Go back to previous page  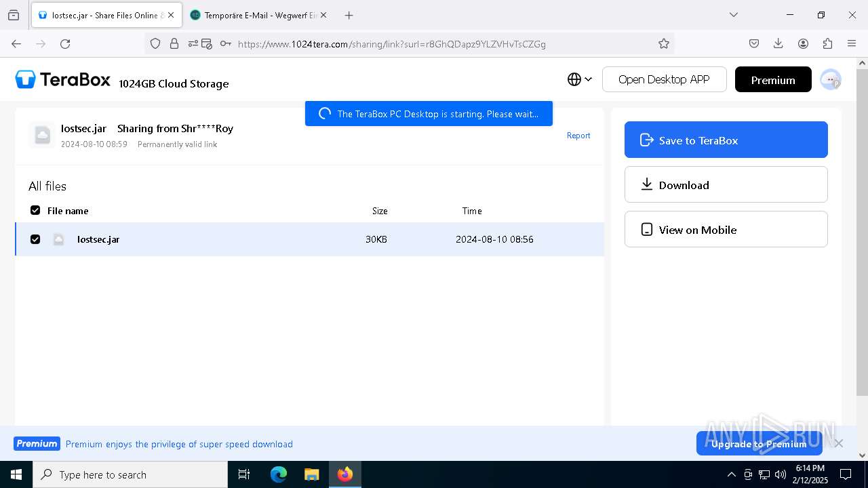pos(16,43)
